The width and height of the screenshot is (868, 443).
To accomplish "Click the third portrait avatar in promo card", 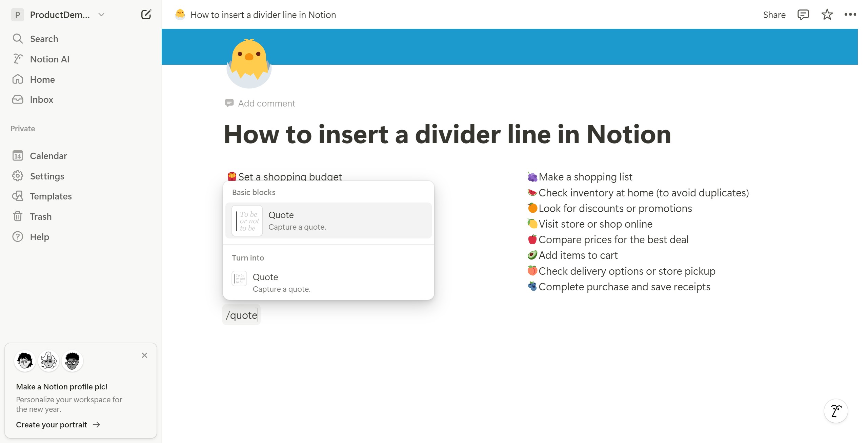I will [x=73, y=361].
